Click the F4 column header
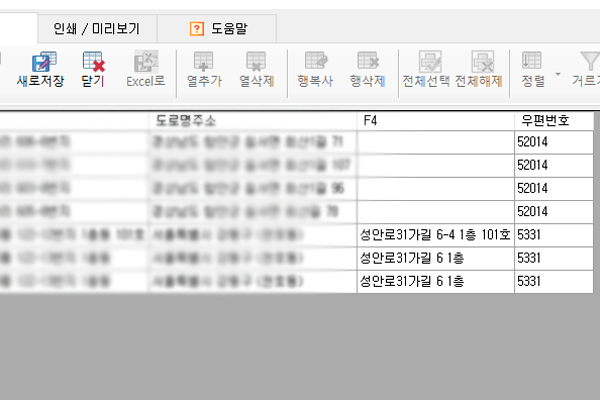The height and width of the screenshot is (400, 600). coord(435,121)
